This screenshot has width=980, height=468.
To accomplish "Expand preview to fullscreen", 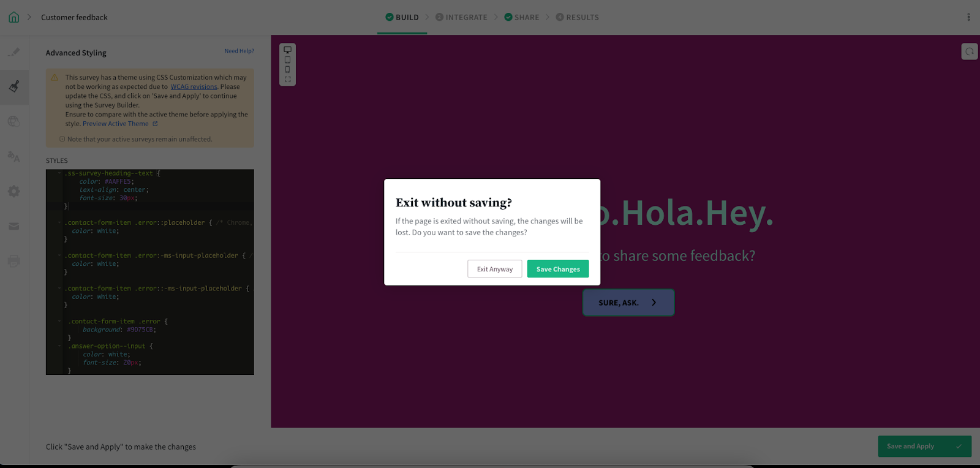I will coord(287,80).
